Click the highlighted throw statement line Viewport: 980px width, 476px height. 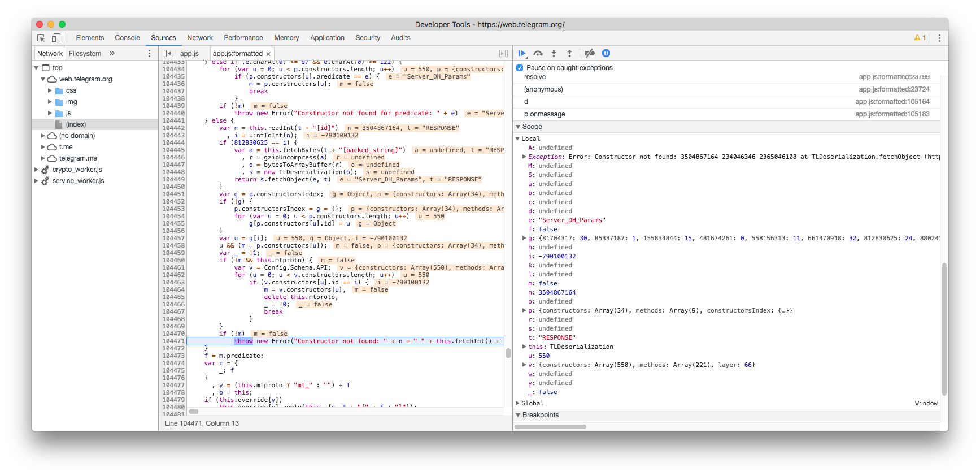click(x=345, y=341)
